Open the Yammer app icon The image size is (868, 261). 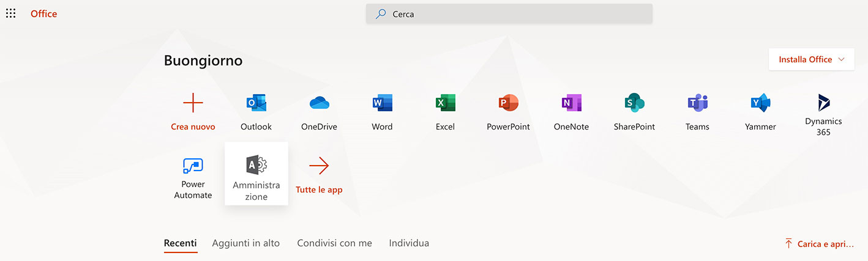tap(760, 103)
